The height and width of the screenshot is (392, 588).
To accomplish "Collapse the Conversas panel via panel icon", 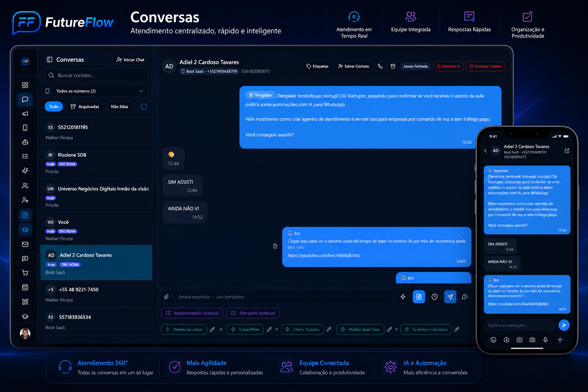I will [x=49, y=60].
